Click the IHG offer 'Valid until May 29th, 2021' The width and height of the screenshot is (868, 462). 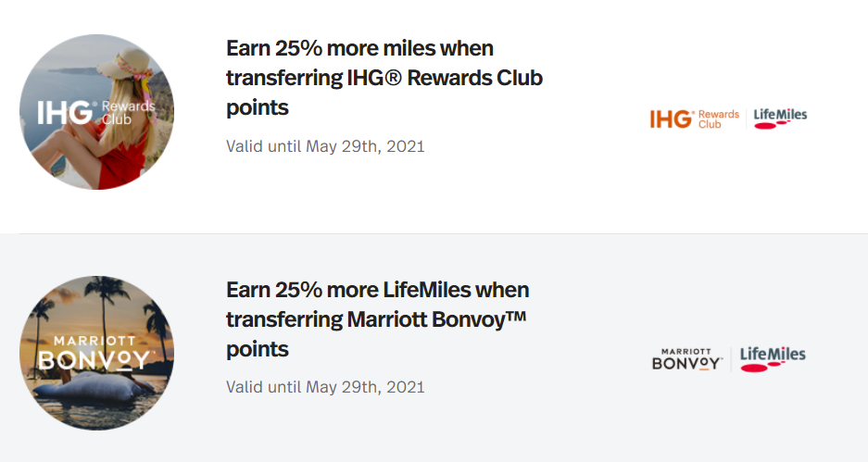pos(325,146)
